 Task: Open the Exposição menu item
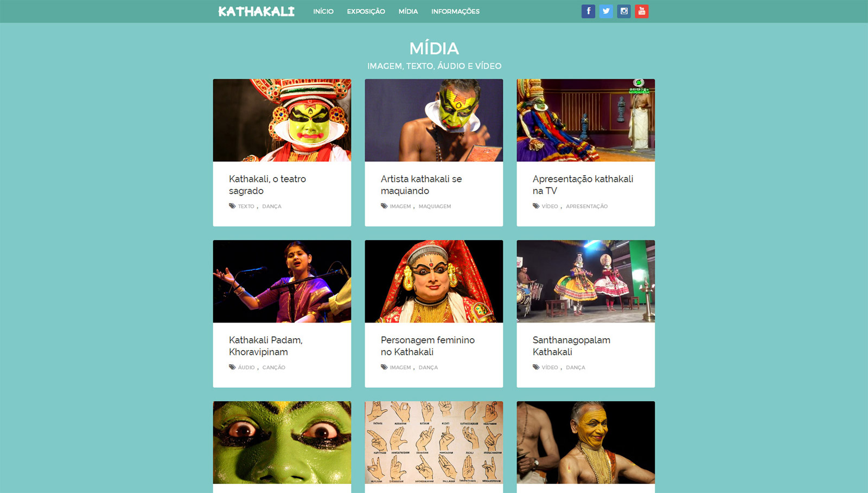point(366,11)
